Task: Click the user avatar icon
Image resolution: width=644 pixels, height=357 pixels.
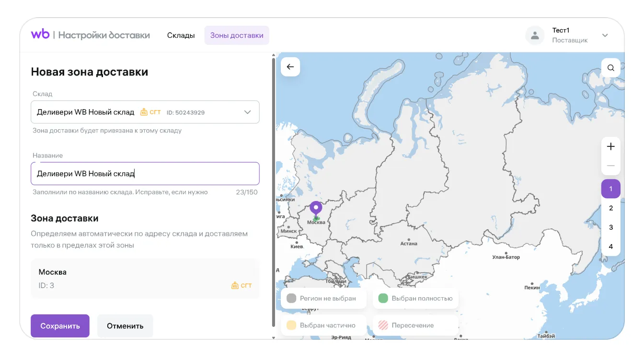Action: tap(535, 35)
